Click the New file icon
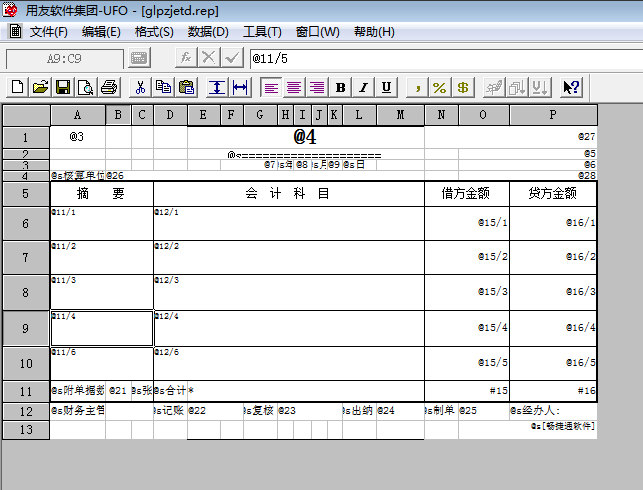The width and height of the screenshot is (643, 490). tap(17, 87)
